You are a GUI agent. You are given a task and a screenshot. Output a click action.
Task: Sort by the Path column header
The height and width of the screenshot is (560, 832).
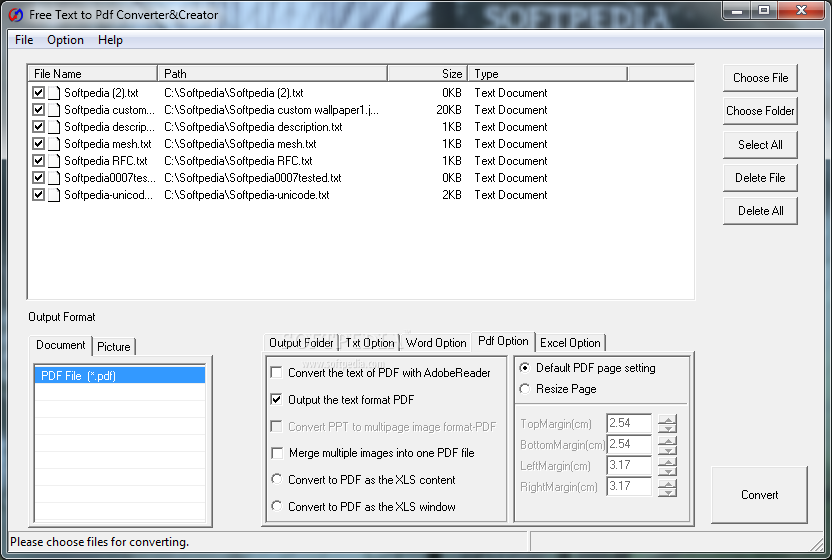273,74
